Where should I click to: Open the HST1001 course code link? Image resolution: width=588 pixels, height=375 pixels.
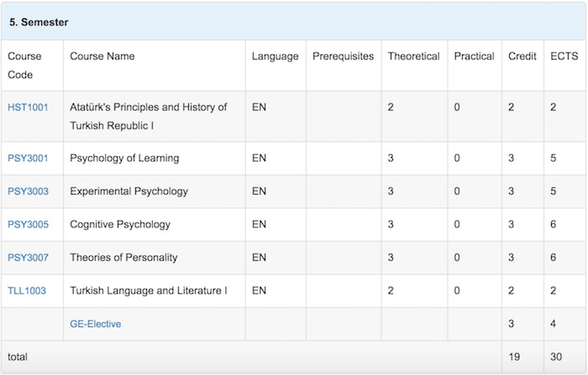pyautogui.click(x=26, y=107)
